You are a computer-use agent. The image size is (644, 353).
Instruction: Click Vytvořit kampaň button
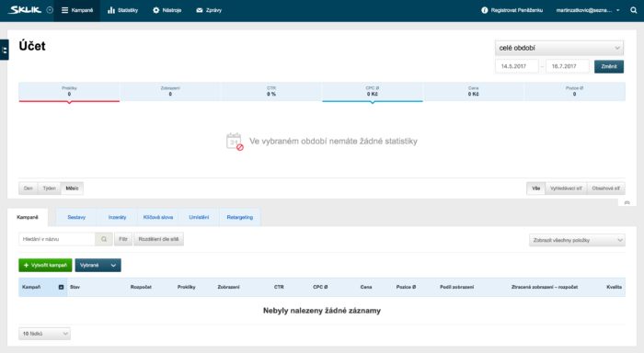point(45,265)
